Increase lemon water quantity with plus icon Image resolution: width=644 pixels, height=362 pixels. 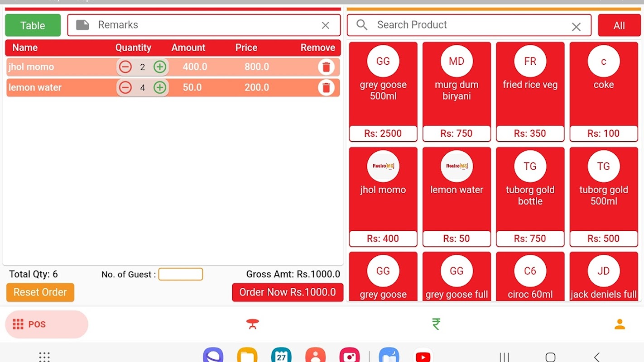160,87
